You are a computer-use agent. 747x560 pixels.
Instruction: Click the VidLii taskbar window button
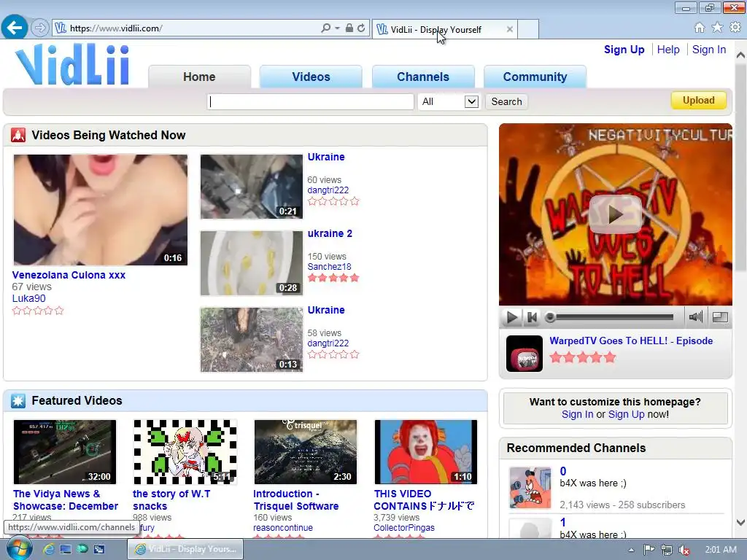[x=185, y=549]
